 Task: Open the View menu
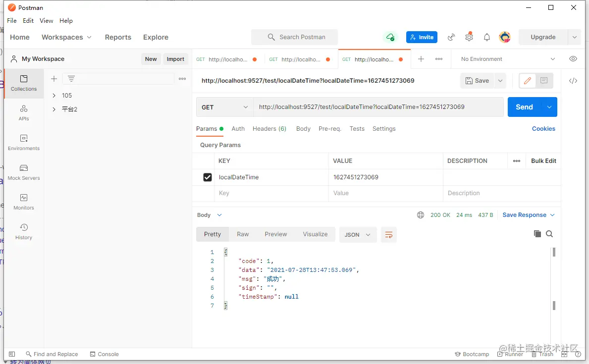(x=46, y=21)
